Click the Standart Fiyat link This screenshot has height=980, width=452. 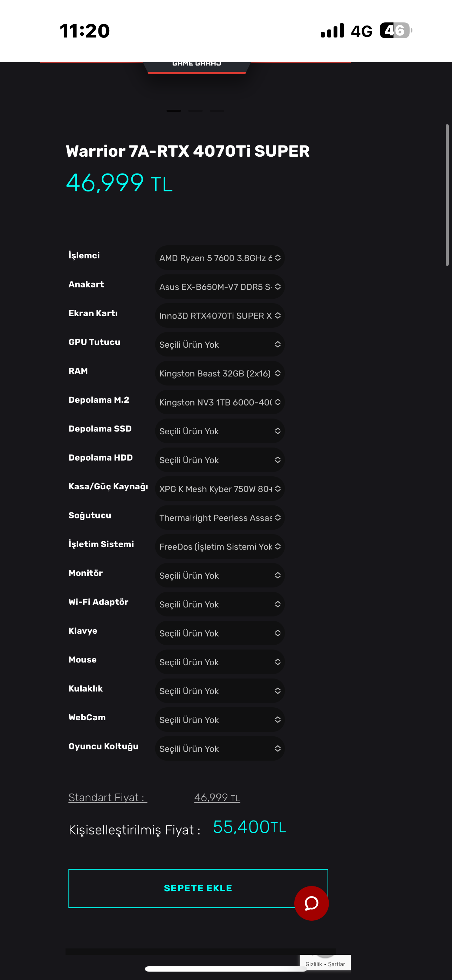pos(108,797)
